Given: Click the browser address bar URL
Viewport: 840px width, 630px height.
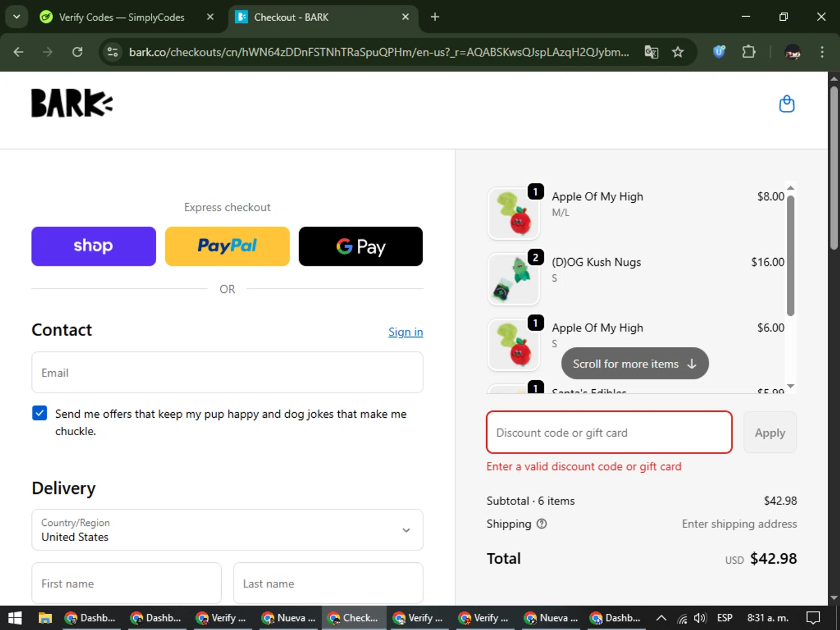Looking at the screenshot, I should click(379, 52).
